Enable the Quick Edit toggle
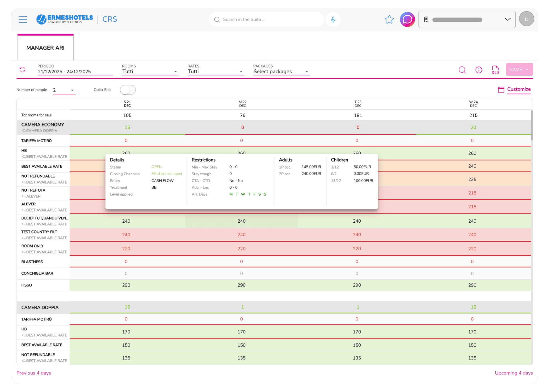 point(128,90)
